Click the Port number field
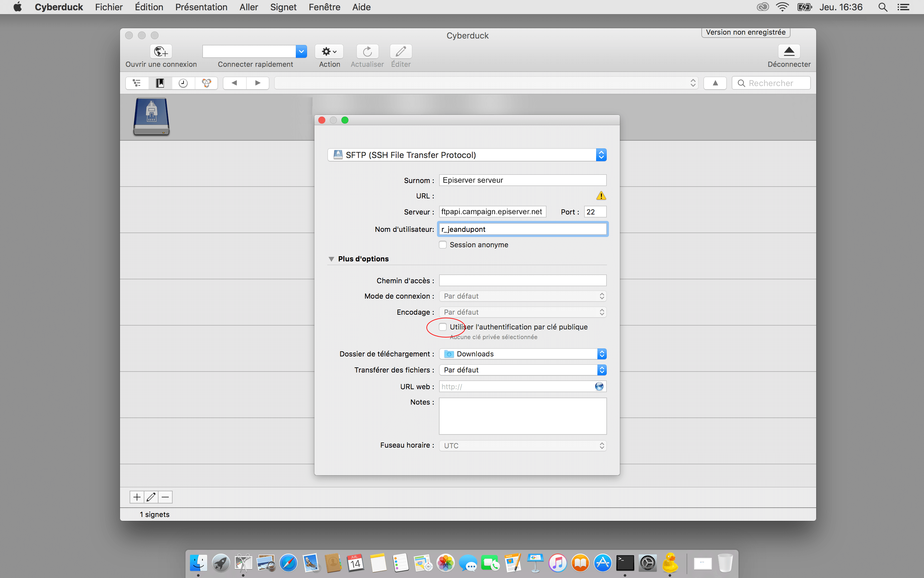This screenshot has width=924, height=578. tap(595, 212)
